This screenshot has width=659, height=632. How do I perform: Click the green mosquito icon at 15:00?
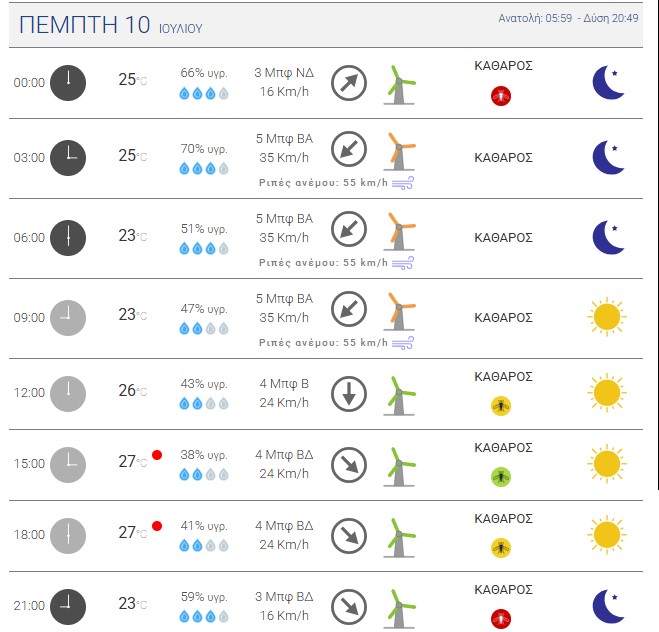[x=502, y=476]
